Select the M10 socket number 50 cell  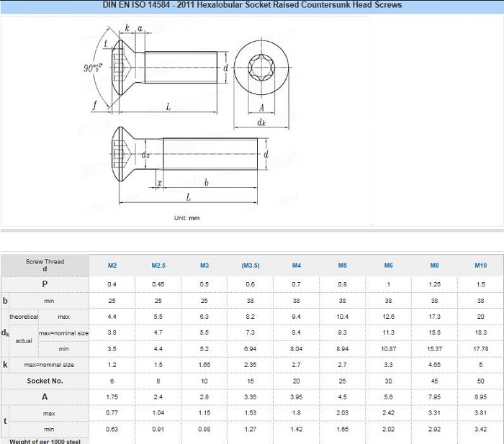[480, 381]
